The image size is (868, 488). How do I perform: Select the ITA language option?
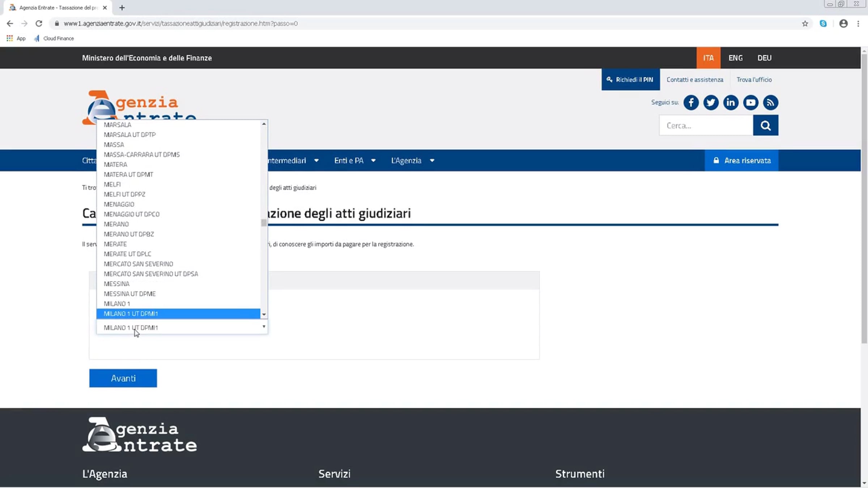click(x=708, y=58)
